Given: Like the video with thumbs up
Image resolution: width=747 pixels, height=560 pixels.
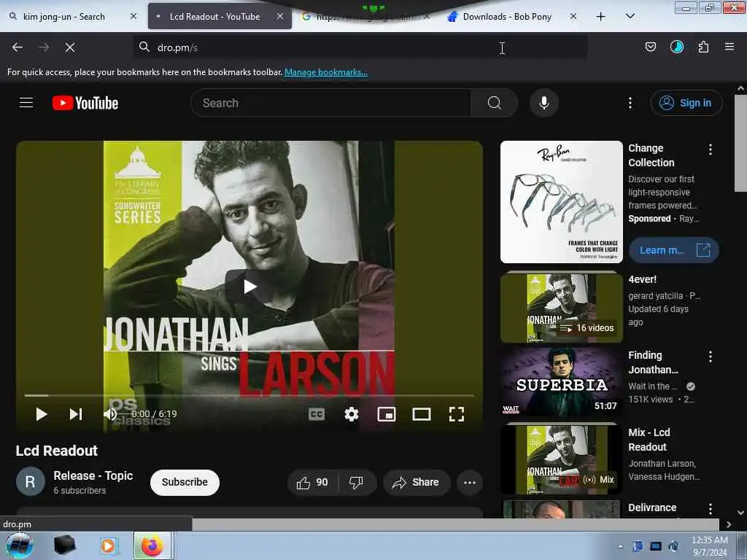Looking at the screenshot, I should [312, 483].
